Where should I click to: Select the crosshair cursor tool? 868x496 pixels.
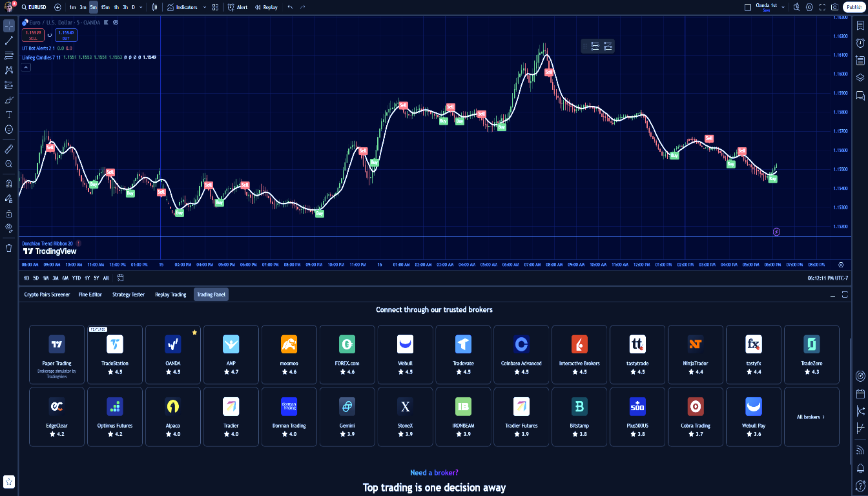pos(9,26)
